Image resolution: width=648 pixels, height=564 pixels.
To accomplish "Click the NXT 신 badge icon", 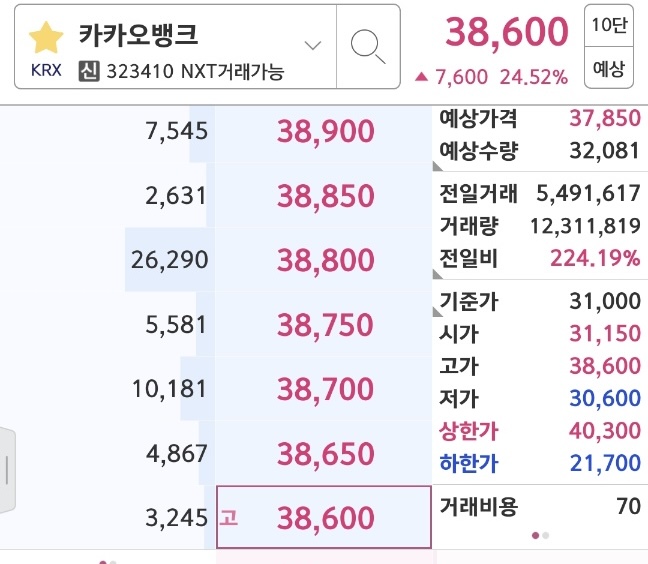I will click(x=88, y=73).
